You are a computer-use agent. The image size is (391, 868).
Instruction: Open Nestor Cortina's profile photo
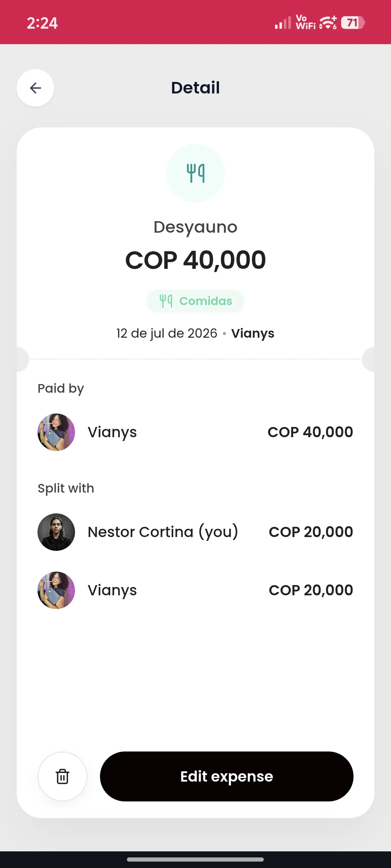[56, 532]
